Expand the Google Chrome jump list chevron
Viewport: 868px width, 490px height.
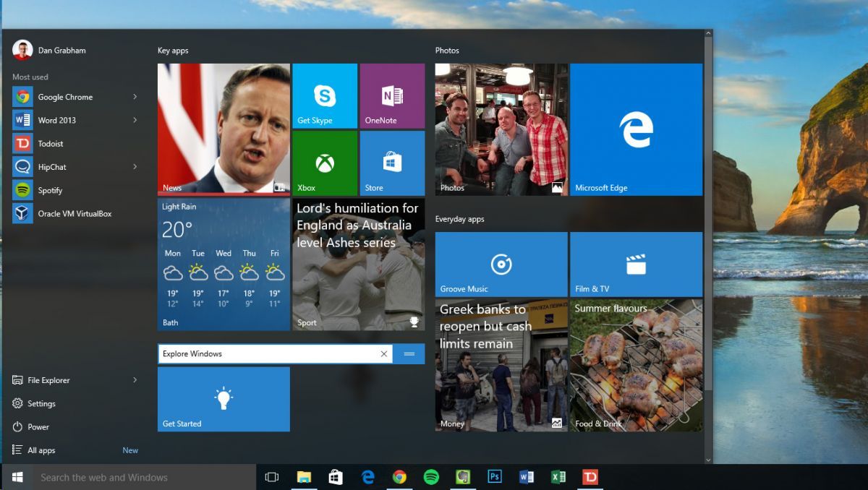point(135,96)
